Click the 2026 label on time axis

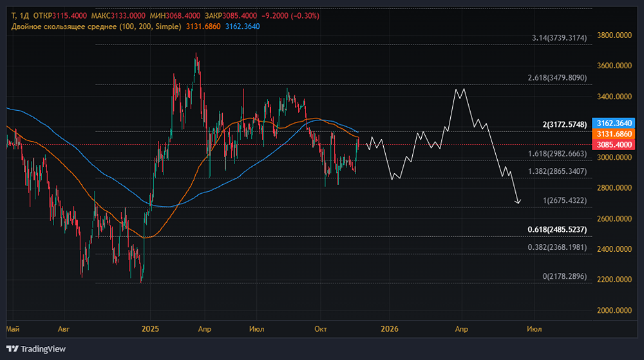click(x=390, y=329)
